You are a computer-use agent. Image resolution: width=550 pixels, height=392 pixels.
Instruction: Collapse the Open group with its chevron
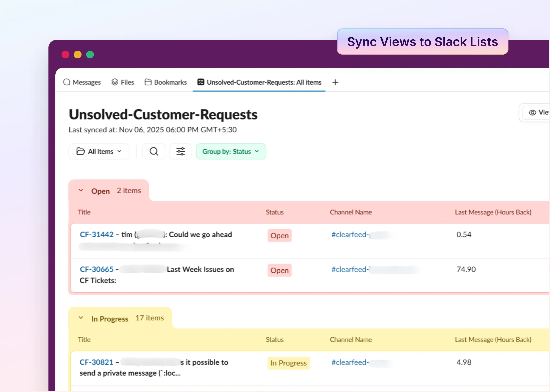pyautogui.click(x=81, y=190)
